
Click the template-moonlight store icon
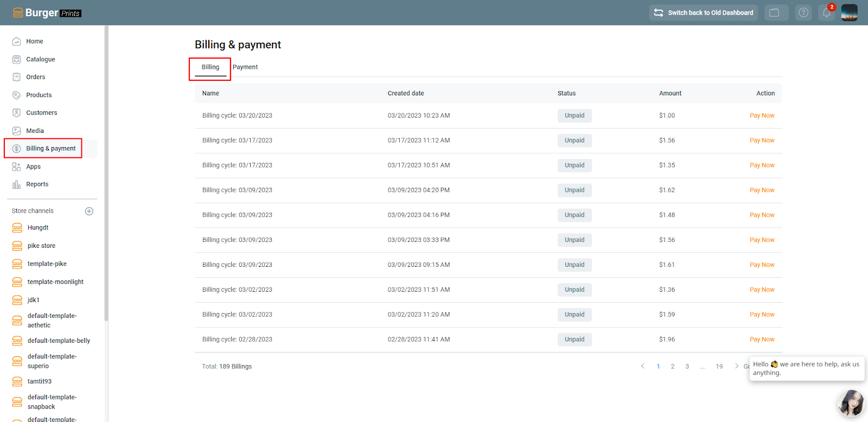[17, 282]
